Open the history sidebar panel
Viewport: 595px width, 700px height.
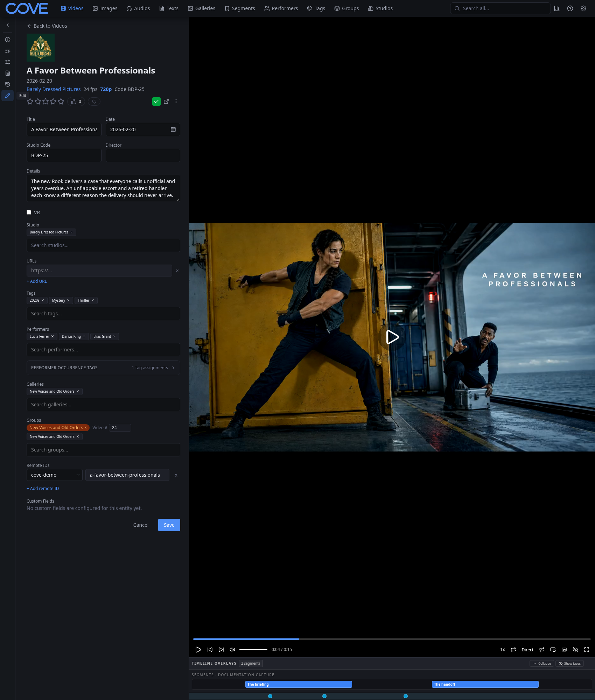click(x=8, y=84)
